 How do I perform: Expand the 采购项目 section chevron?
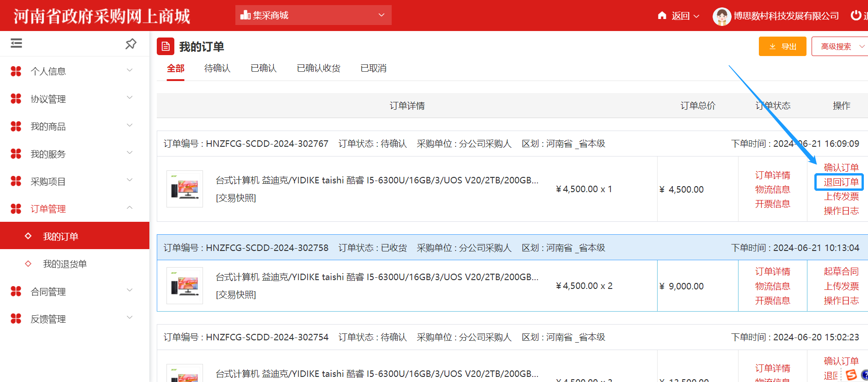(130, 180)
